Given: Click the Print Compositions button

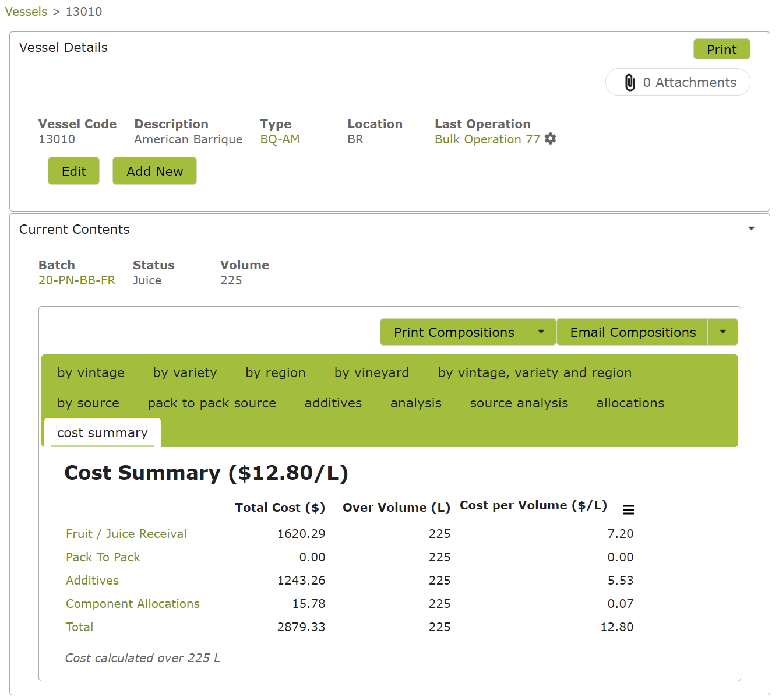Looking at the screenshot, I should (454, 332).
